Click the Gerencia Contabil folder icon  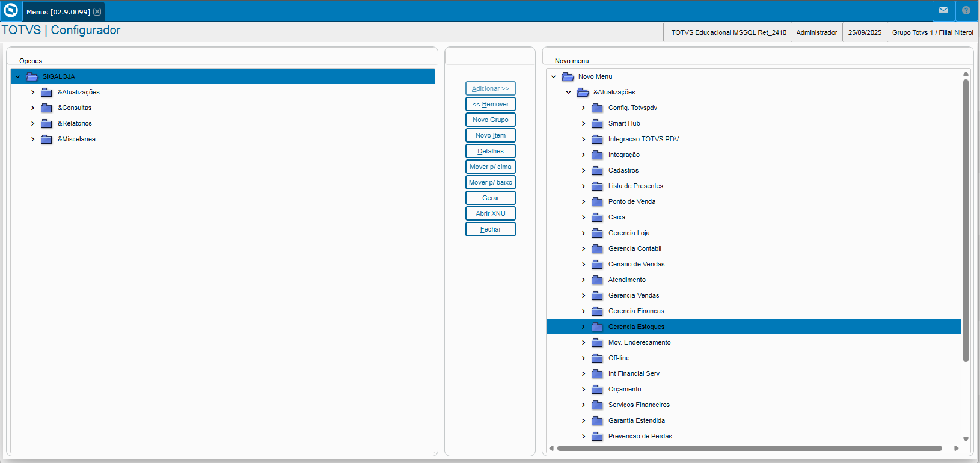pos(597,248)
